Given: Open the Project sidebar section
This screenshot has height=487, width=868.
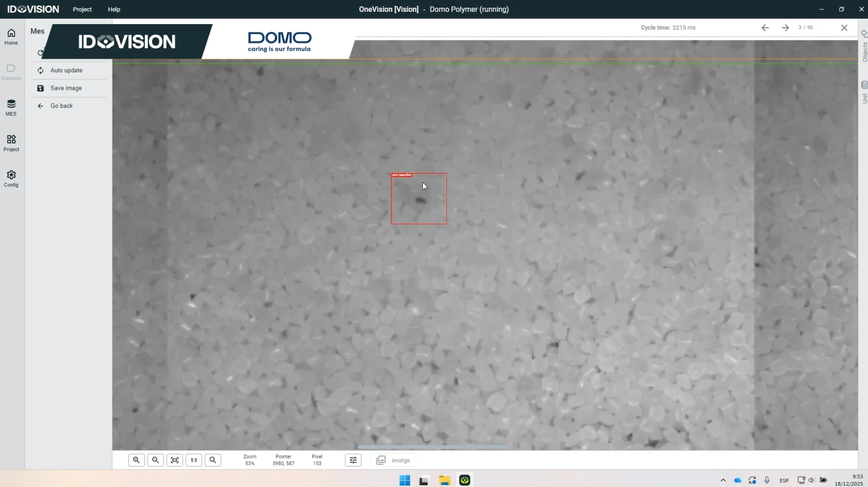Looking at the screenshot, I should click(11, 143).
